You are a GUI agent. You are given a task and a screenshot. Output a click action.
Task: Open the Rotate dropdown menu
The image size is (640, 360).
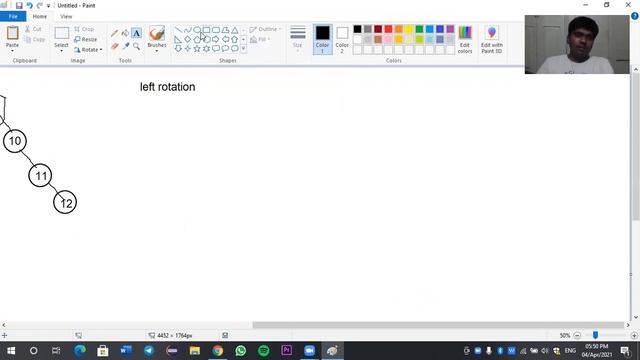tap(88, 50)
